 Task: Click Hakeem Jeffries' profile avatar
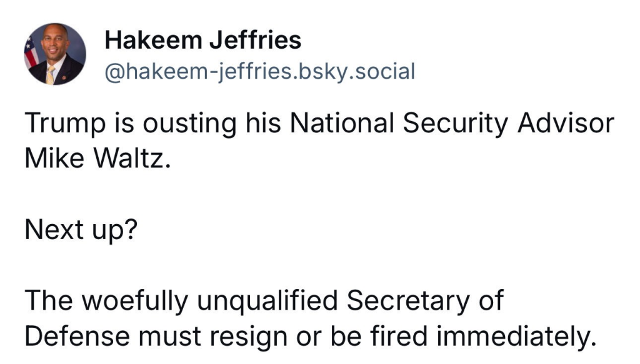tap(54, 54)
